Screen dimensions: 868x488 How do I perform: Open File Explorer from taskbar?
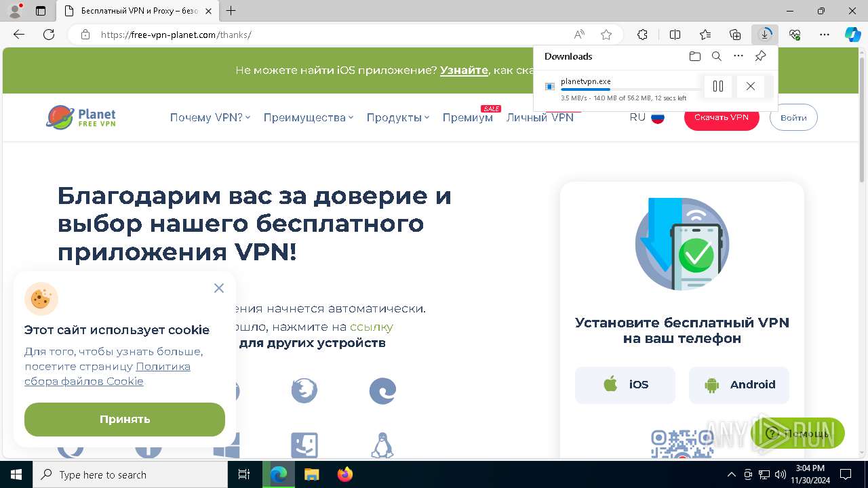[311, 474]
